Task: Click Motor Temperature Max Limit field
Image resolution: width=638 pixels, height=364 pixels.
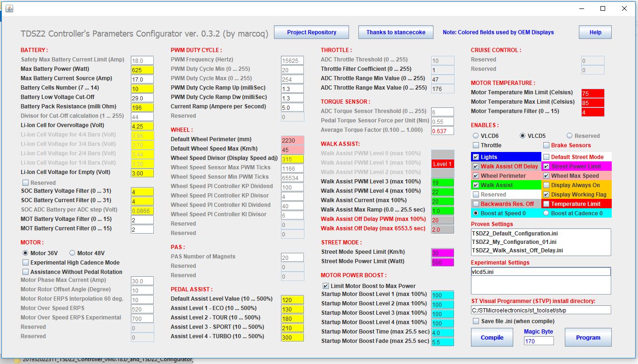Action: 593,103
